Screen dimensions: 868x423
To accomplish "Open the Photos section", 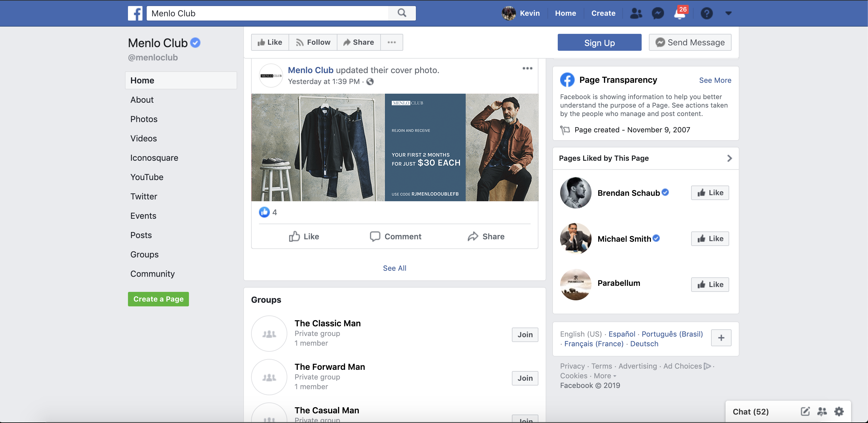I will [144, 119].
